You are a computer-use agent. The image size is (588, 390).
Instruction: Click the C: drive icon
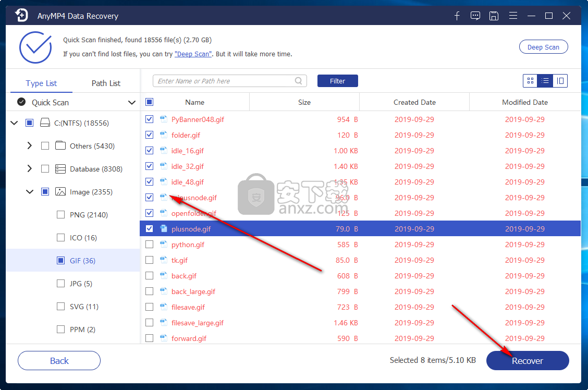(x=45, y=123)
